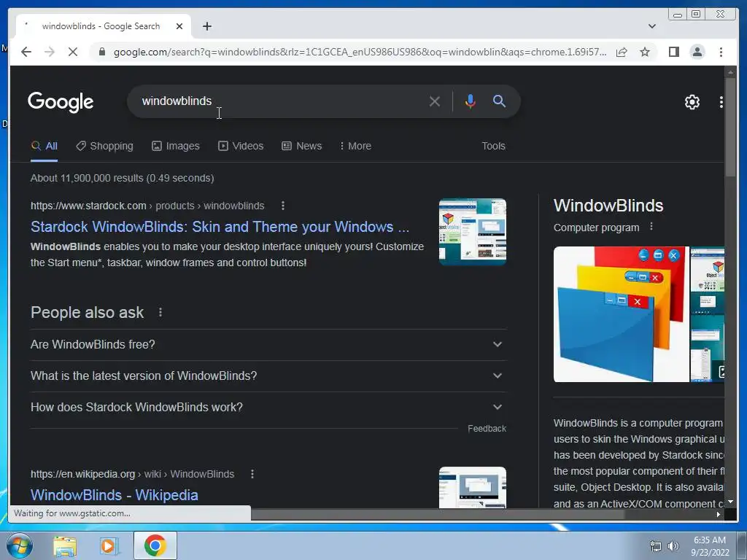Launch Windows Media Player from taskbar
The width and height of the screenshot is (747, 560).
click(109, 545)
